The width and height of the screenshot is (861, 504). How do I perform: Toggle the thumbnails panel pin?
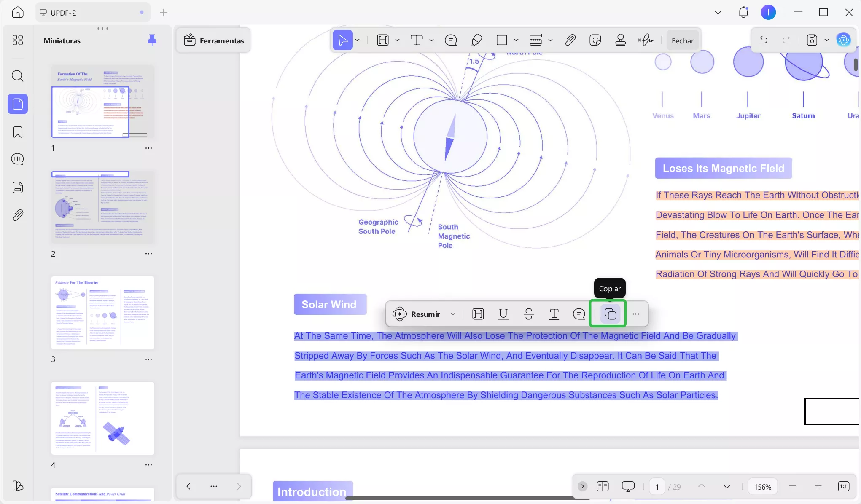(x=152, y=40)
